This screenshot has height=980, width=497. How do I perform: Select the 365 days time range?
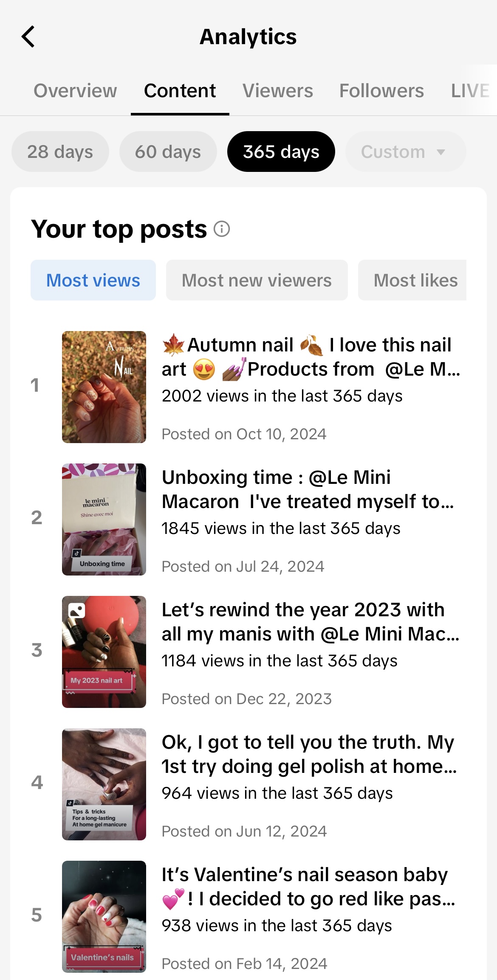pyautogui.click(x=281, y=152)
